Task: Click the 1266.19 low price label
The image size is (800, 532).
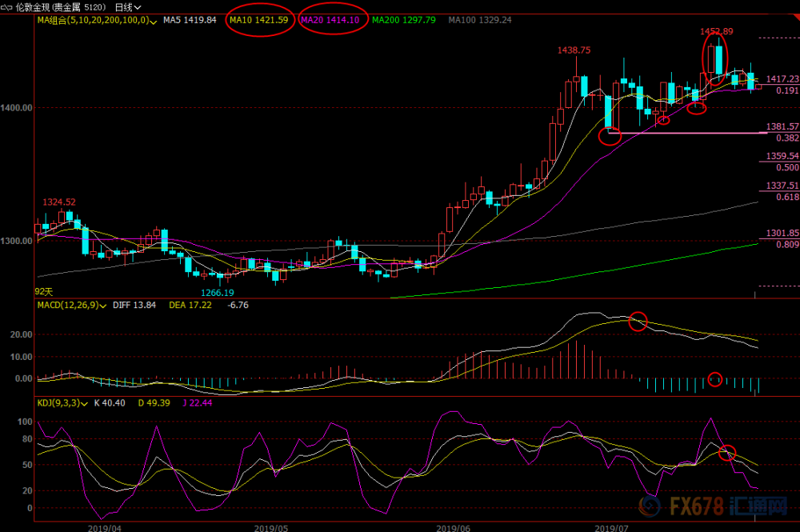Action: (218, 293)
